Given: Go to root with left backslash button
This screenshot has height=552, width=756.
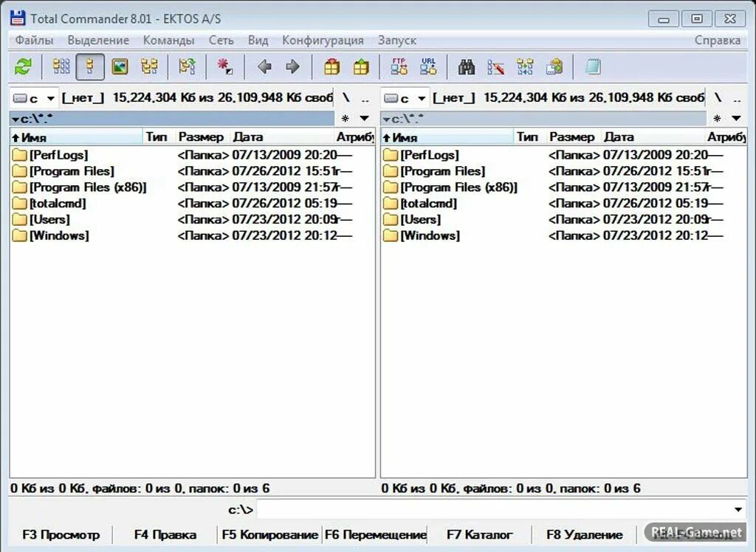Looking at the screenshot, I should coord(346,98).
